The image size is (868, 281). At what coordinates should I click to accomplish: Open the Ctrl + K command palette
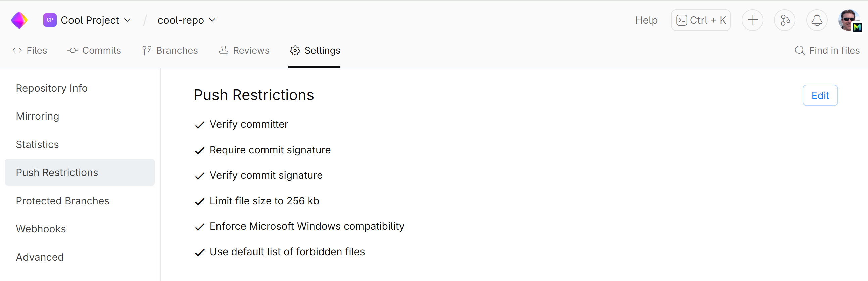(x=701, y=20)
